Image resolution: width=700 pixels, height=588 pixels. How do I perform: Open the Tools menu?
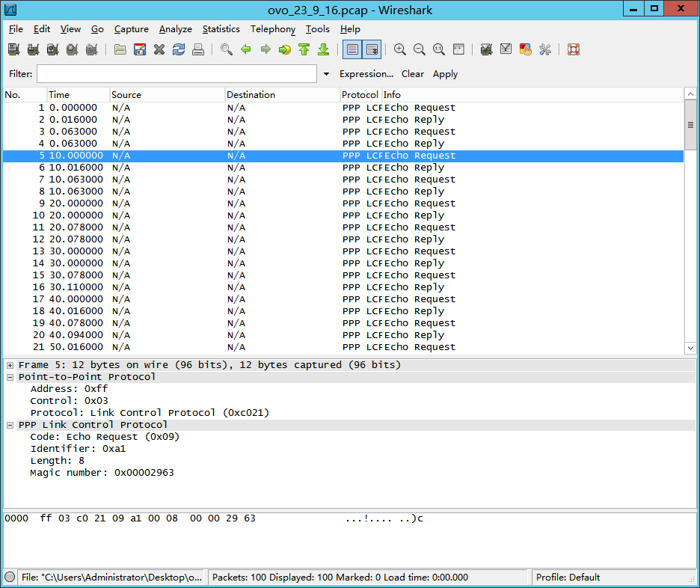(x=317, y=29)
